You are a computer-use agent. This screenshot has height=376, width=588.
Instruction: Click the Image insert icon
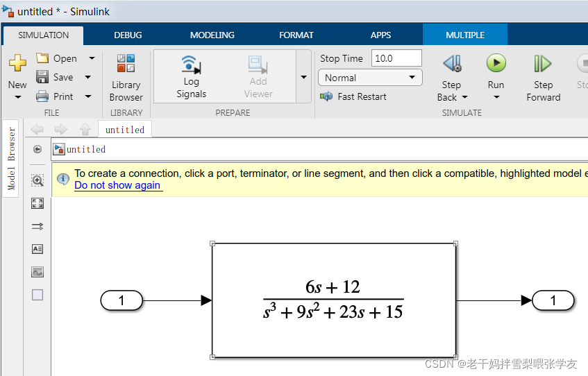tap(37, 272)
